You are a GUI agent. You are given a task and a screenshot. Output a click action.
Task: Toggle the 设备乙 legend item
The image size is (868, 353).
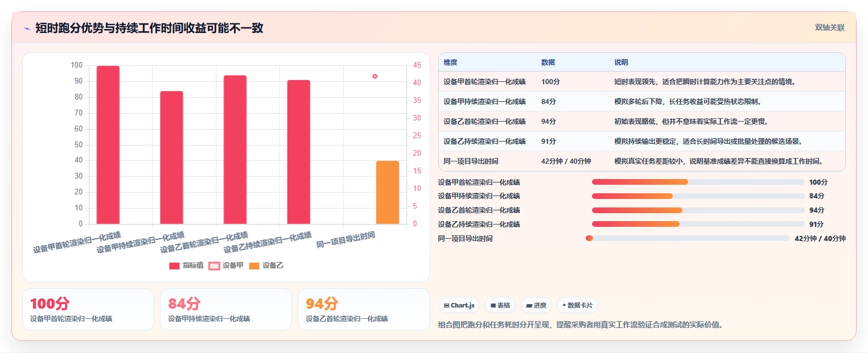click(265, 265)
